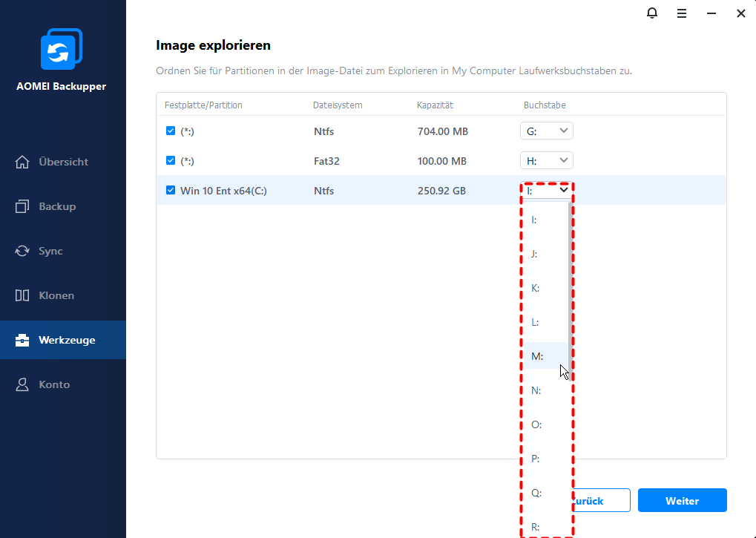The height and width of the screenshot is (538, 756).
Task: Choose drive letter I: from list
Action: [546, 220]
